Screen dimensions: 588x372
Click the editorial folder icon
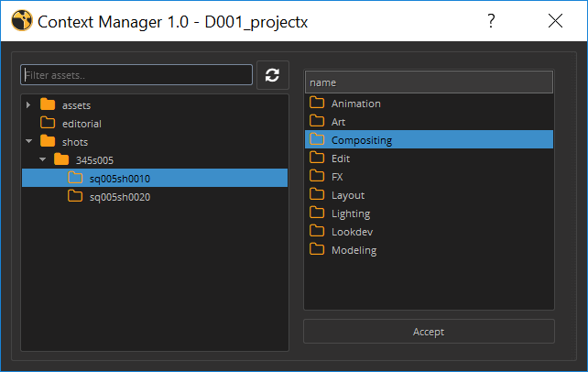tap(48, 123)
